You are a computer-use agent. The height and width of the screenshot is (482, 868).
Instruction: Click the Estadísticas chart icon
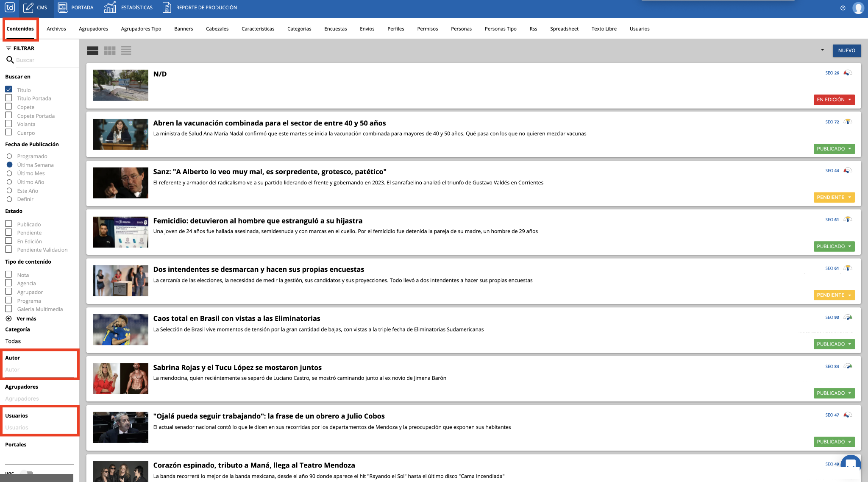pyautogui.click(x=110, y=8)
